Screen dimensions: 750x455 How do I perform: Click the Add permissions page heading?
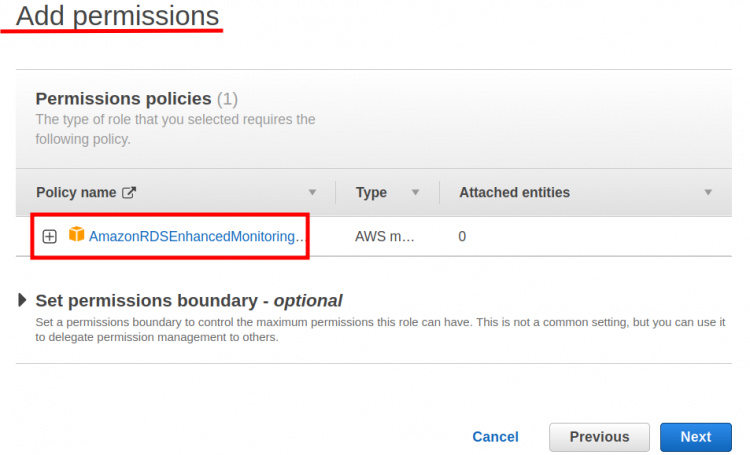pyautogui.click(x=117, y=16)
